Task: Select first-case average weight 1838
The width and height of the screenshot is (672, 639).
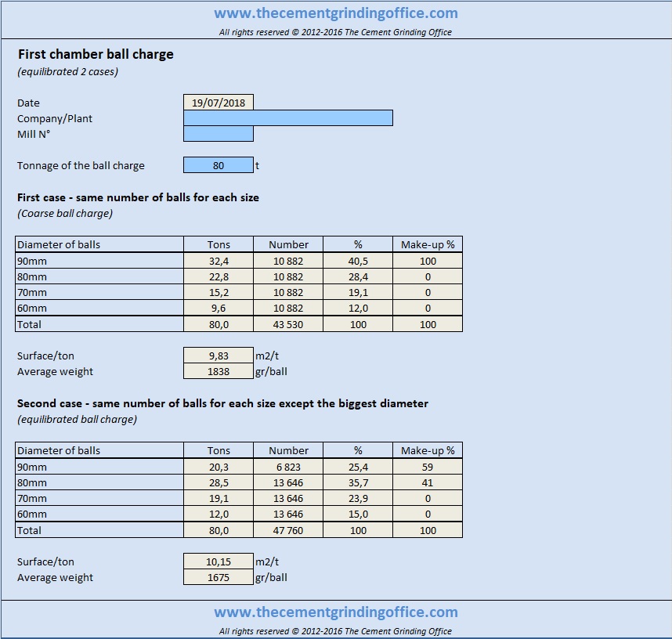Action: pos(219,371)
